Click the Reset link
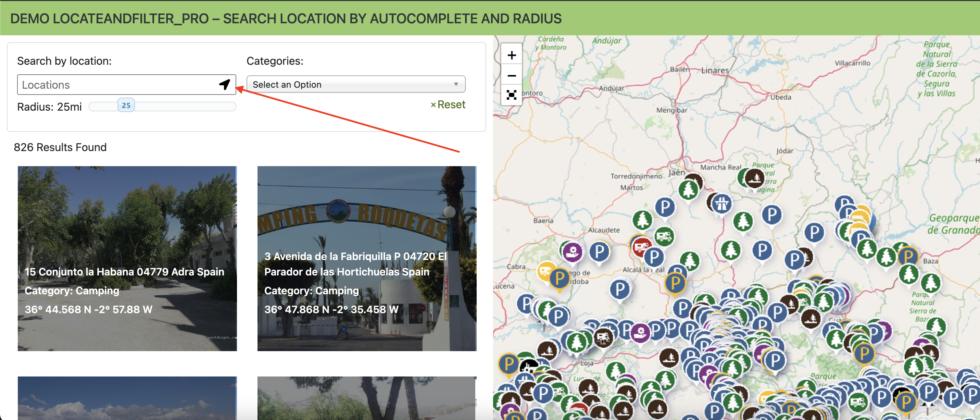This screenshot has height=420, width=980. click(x=448, y=105)
